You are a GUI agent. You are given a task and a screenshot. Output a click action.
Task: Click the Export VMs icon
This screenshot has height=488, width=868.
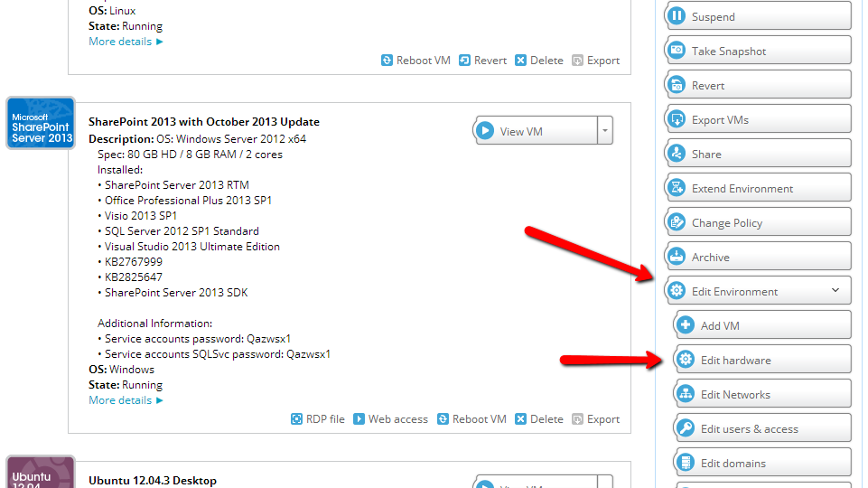click(x=677, y=119)
